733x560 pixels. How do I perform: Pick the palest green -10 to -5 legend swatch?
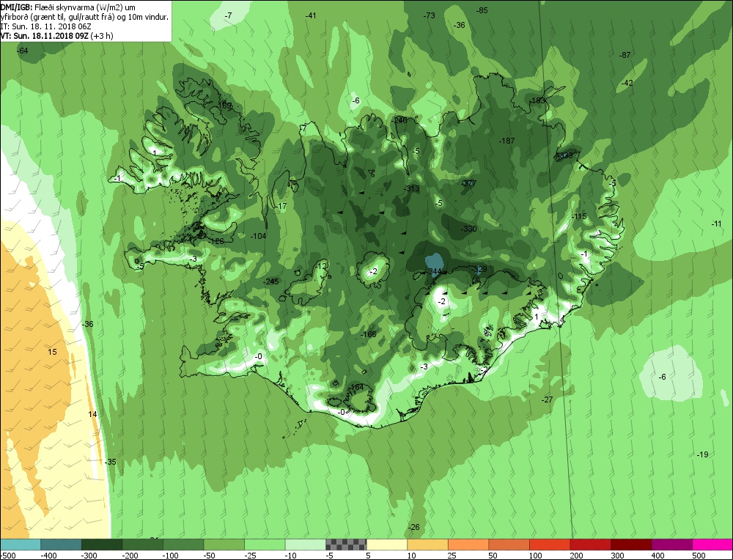tap(305, 545)
